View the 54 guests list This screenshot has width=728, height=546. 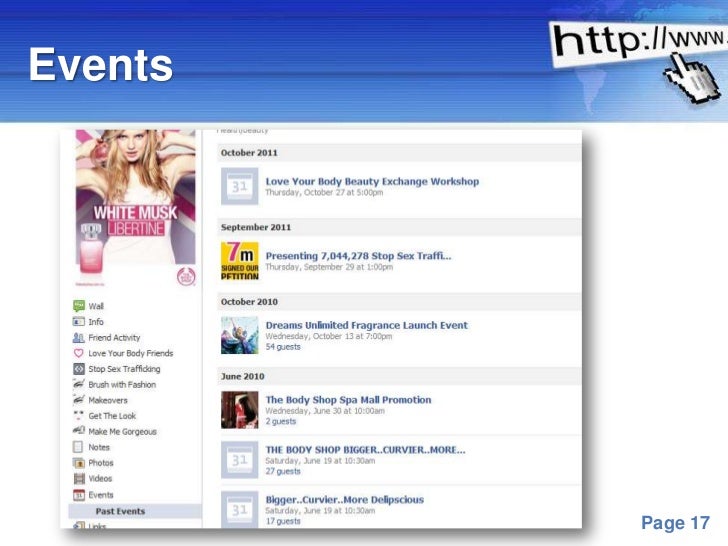[x=283, y=347]
